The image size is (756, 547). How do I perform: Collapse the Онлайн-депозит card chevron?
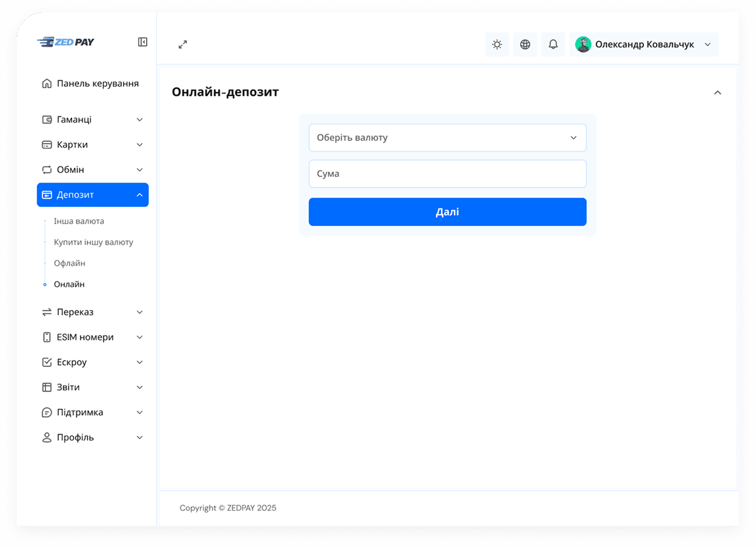click(x=718, y=93)
